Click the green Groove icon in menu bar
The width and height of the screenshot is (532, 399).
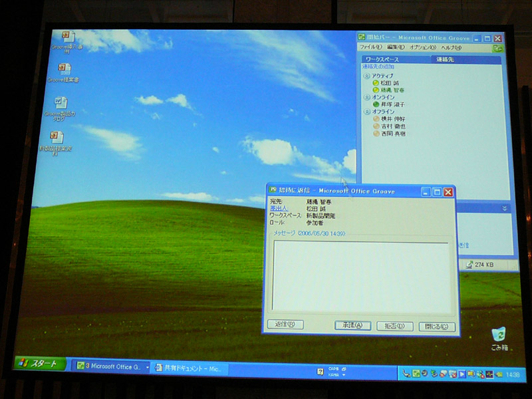(x=497, y=48)
